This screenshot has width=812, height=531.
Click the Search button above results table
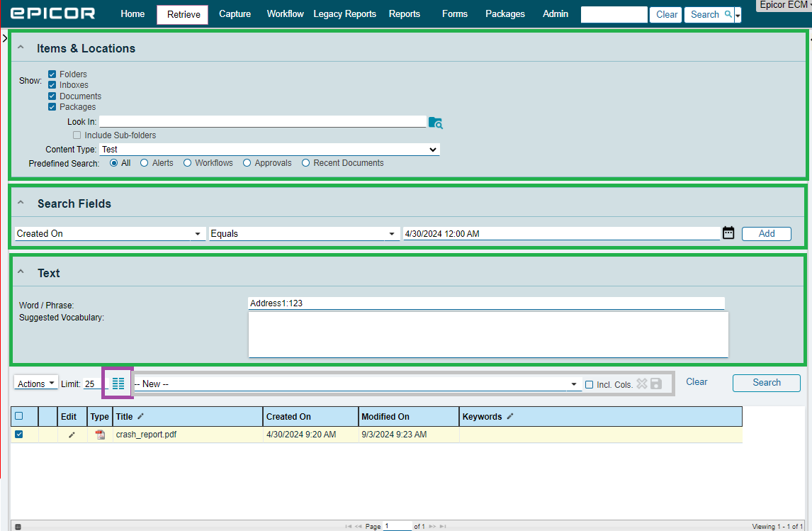[767, 383]
